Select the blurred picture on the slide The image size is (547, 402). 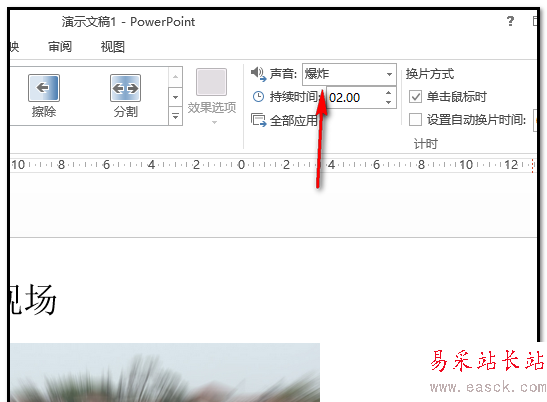[x=165, y=372]
